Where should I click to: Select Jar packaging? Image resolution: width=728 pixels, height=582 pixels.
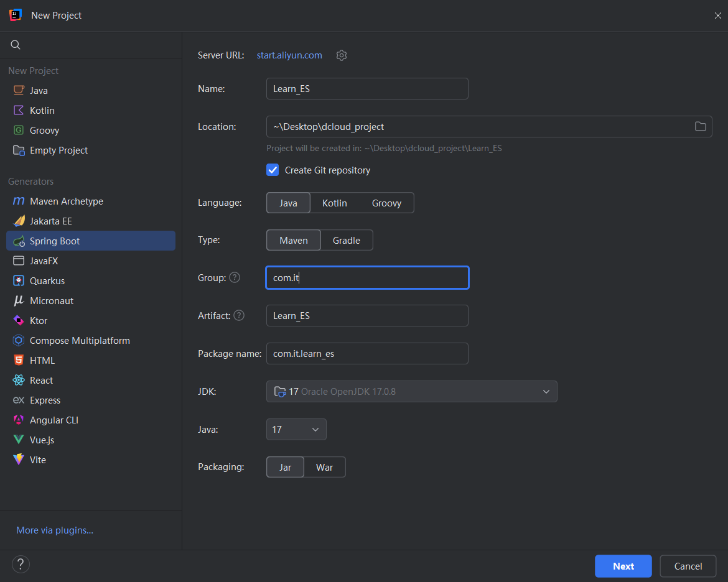click(285, 467)
